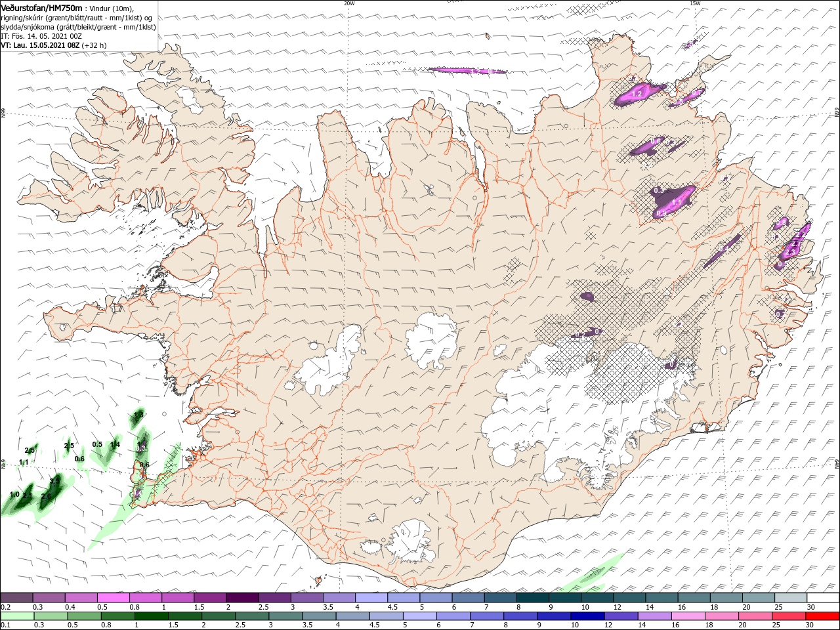Click the Hofsjökull glacier in central Iceland
Viewport: 840px width, 630px height.
(432, 341)
